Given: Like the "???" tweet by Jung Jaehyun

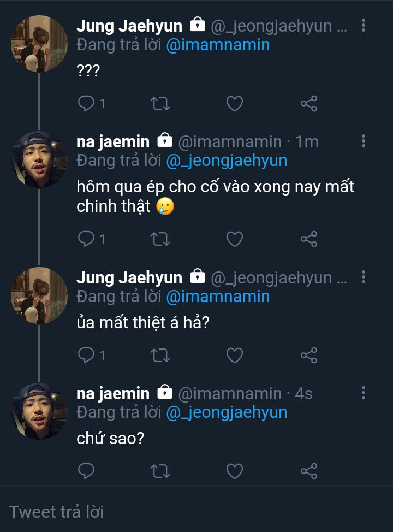Looking at the screenshot, I should point(235,103).
